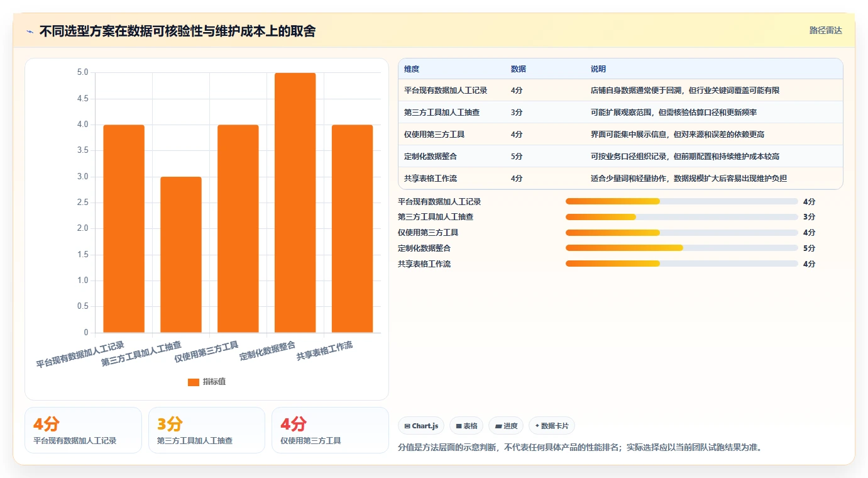Select table cell 共享表格工作流
The image size is (868, 478).
[x=431, y=179]
